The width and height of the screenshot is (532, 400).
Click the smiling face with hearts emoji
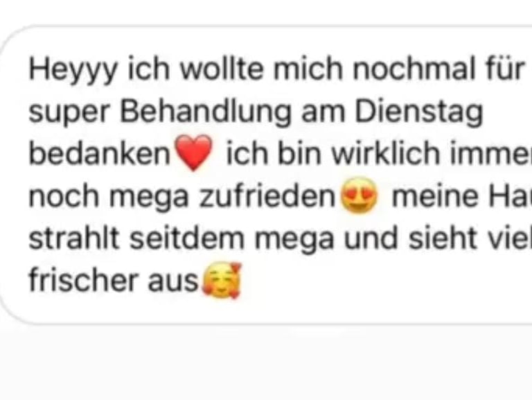click(x=222, y=280)
